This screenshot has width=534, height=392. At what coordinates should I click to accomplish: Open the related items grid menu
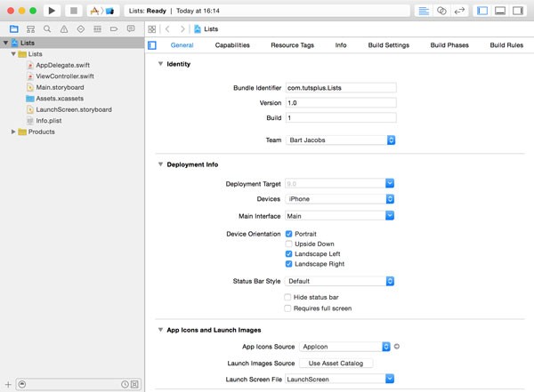coord(152,29)
